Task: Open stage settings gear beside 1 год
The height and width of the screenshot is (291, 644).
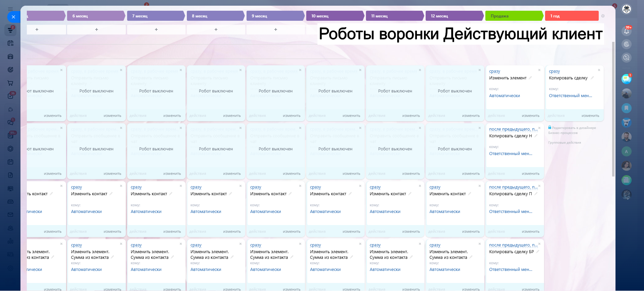Action: pos(603,16)
